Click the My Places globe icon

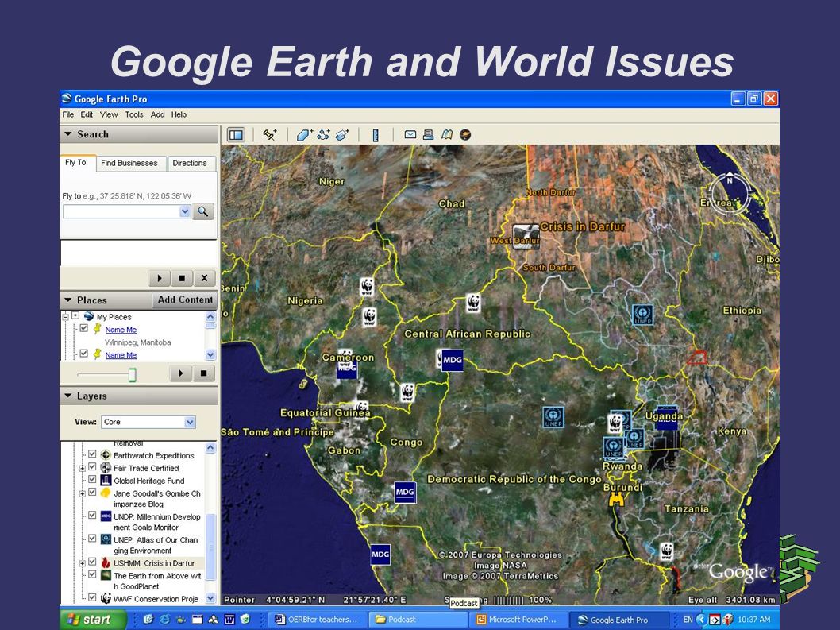[89, 316]
